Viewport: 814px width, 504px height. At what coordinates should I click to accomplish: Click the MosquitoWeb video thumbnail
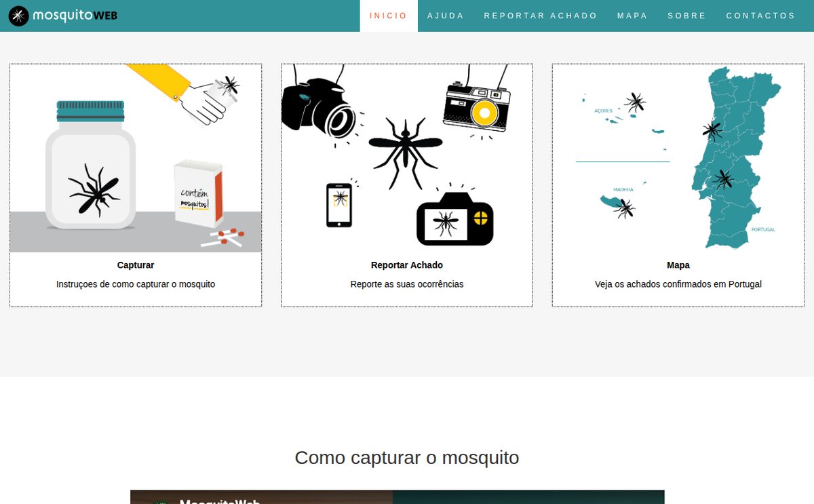398,497
